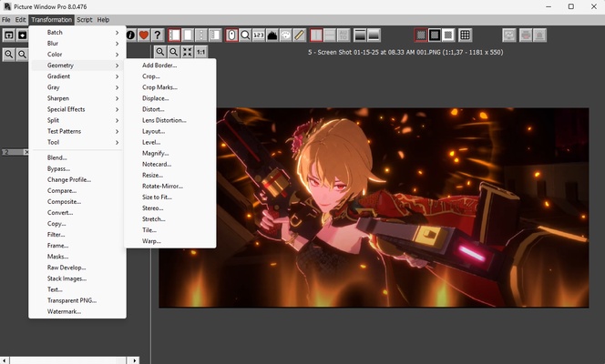Screen dimensions: 605x364
Task: Click the magnifier readout tool icon
Action: point(245,35)
